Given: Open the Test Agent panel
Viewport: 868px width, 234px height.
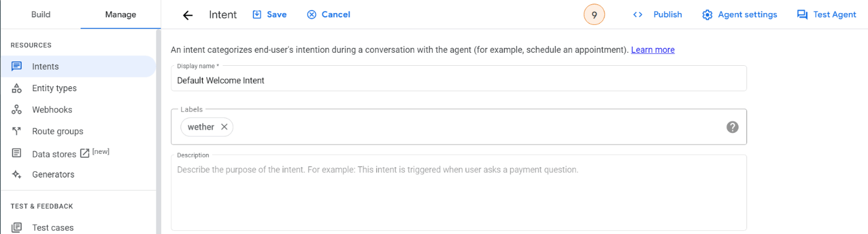Looking at the screenshot, I should (826, 14).
